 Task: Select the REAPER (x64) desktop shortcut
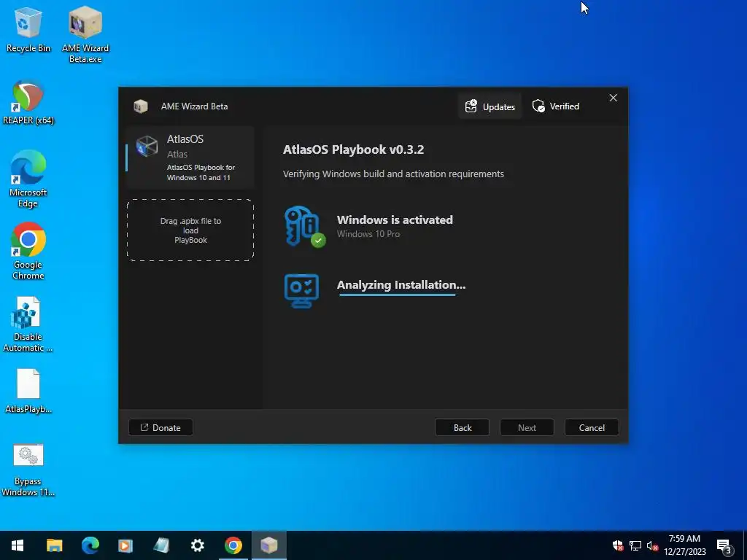point(28,102)
